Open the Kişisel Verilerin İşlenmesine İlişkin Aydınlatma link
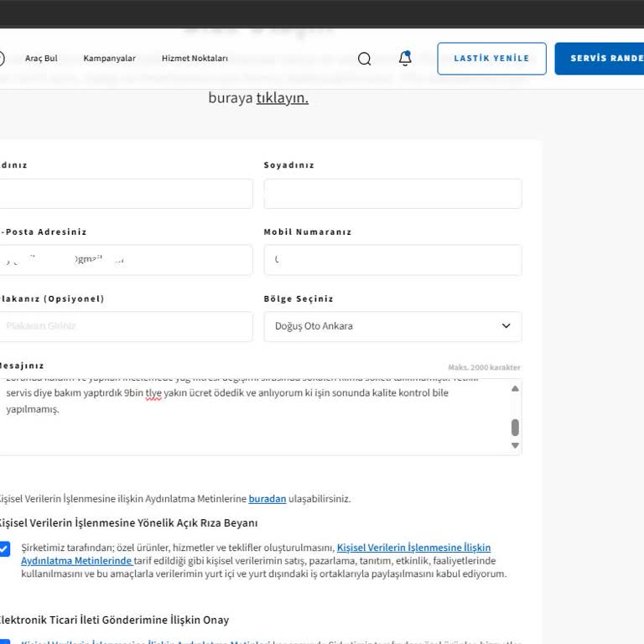Image resolution: width=644 pixels, height=644 pixels. (x=413, y=548)
